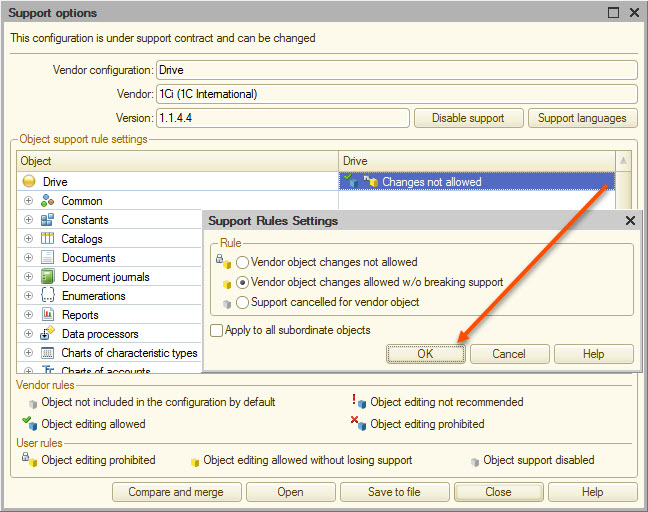Maximize the Support options window
The height and width of the screenshot is (512, 648).
pos(613,13)
